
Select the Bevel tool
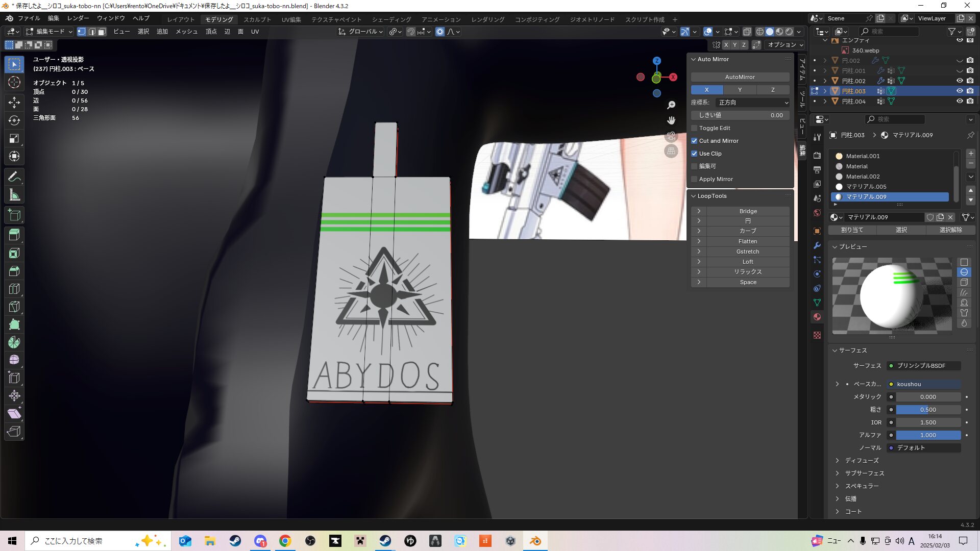14,271
